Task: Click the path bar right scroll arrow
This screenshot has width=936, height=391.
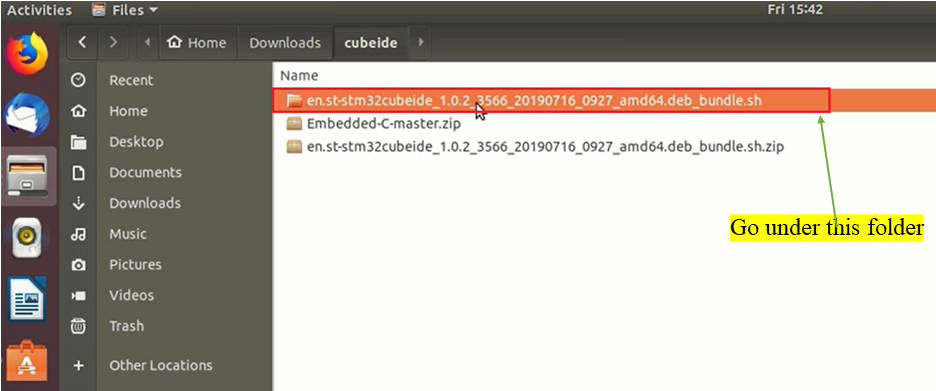Action: (x=421, y=42)
